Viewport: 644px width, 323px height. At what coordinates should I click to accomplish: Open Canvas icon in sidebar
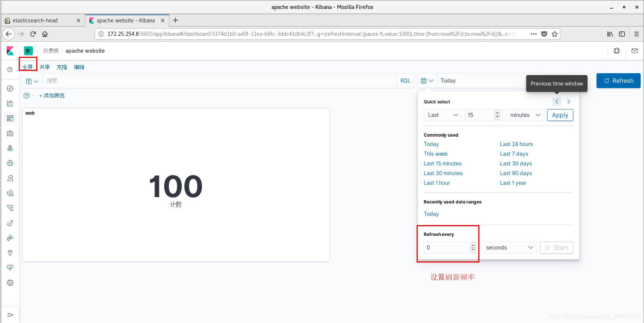(x=10, y=133)
